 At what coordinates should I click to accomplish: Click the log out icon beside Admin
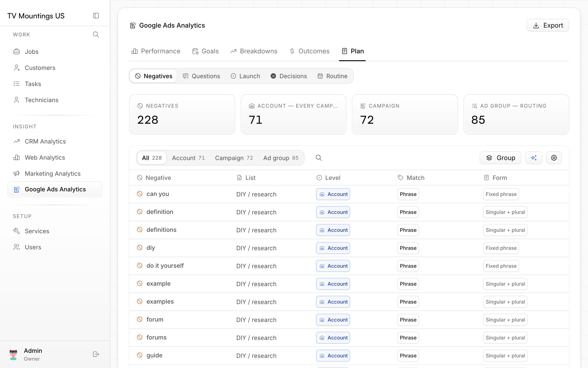pyautogui.click(x=96, y=354)
